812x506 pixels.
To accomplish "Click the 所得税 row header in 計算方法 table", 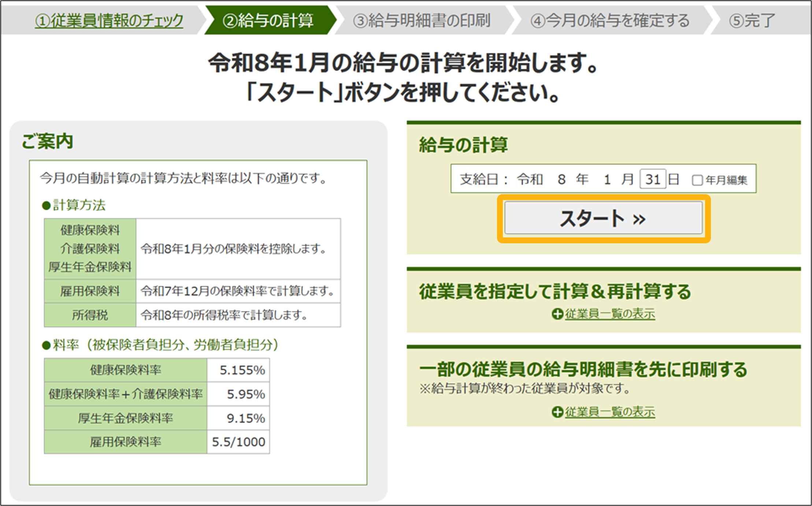I will click(90, 315).
